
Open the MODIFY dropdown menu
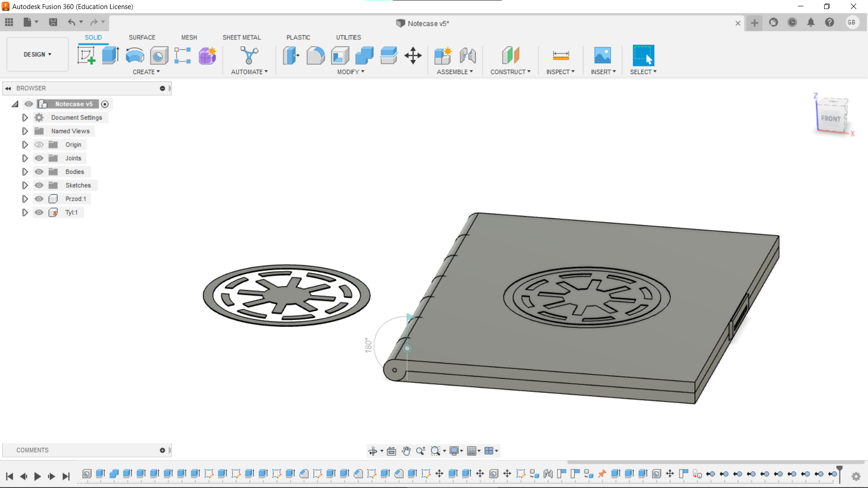350,71
